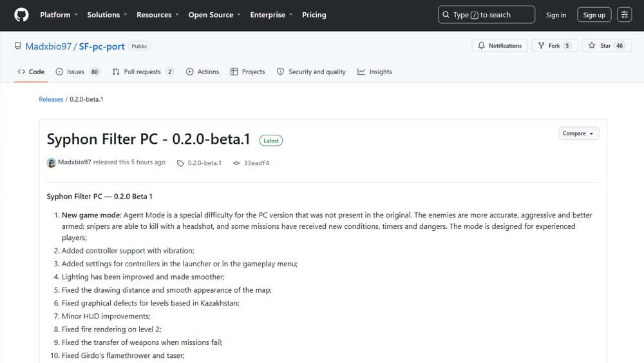Expand the Solutions menu
644x363 pixels.
(107, 15)
